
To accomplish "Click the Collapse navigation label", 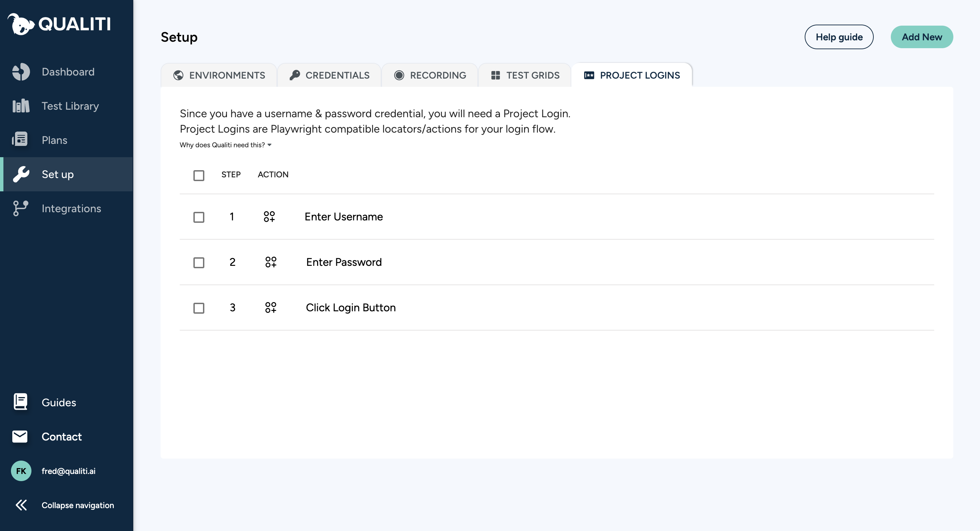I will tap(78, 505).
